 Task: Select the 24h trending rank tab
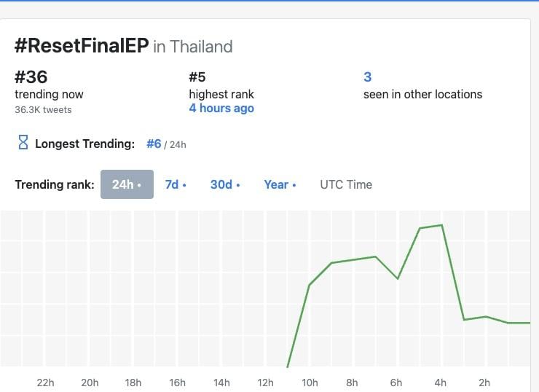[x=127, y=184]
